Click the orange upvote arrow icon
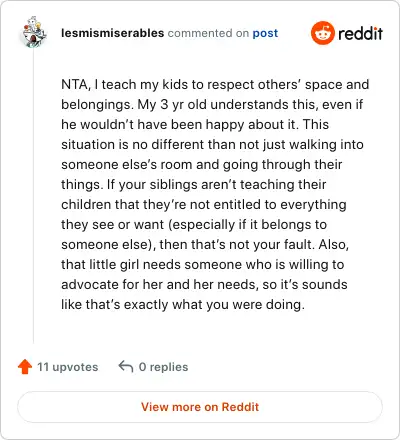400x440 pixels. 25,367
